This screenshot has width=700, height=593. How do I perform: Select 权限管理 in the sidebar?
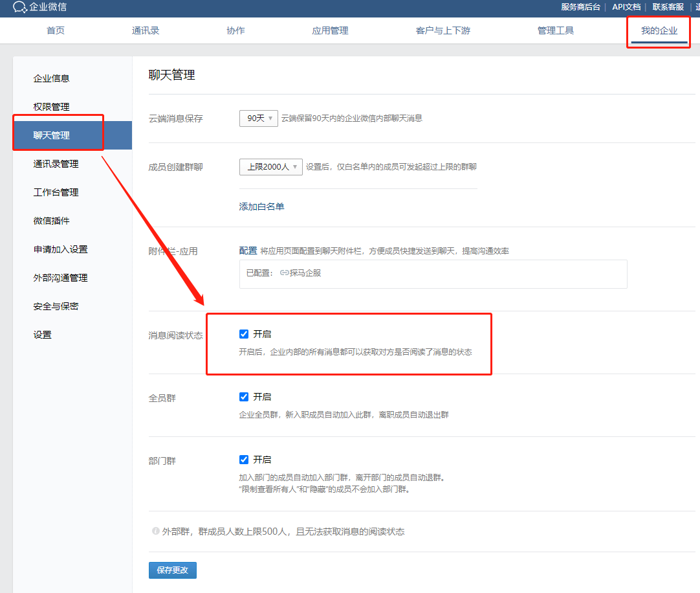click(x=51, y=107)
